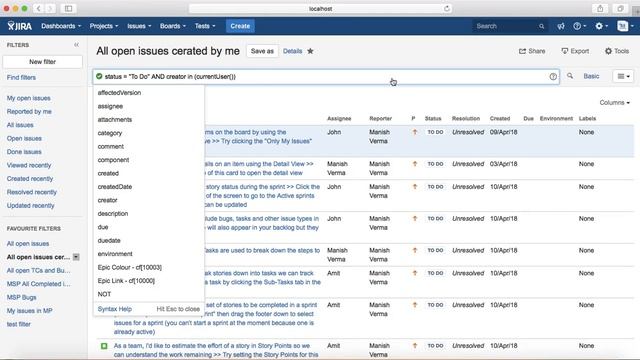Open Syntax Help link in autocomplete
The height and width of the screenshot is (360, 640).
(x=115, y=309)
